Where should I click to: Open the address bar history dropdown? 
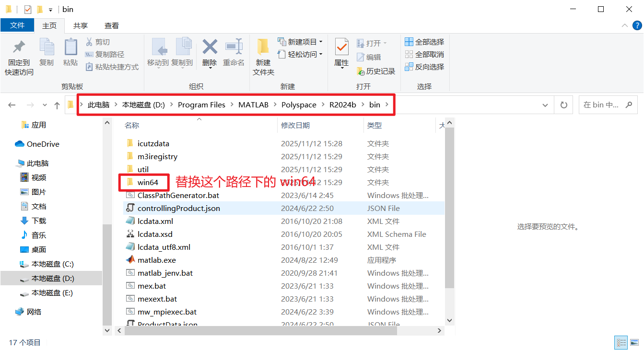tap(545, 105)
